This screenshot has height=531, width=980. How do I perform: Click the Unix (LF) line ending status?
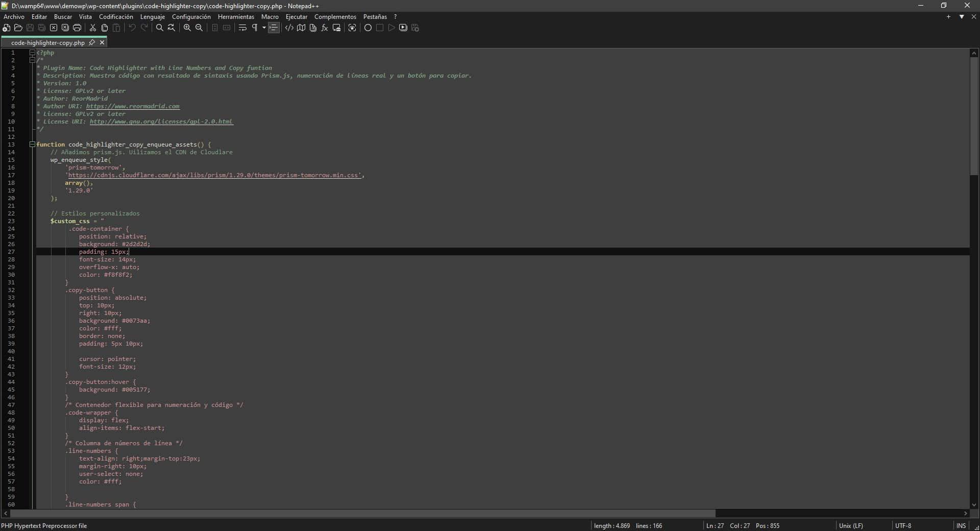click(x=851, y=526)
